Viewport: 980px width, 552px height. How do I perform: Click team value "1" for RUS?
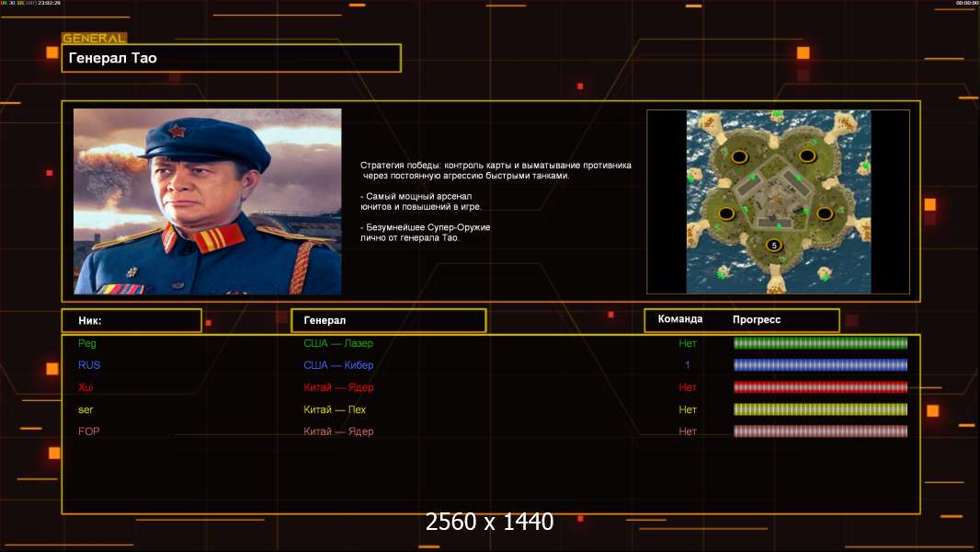(687, 365)
